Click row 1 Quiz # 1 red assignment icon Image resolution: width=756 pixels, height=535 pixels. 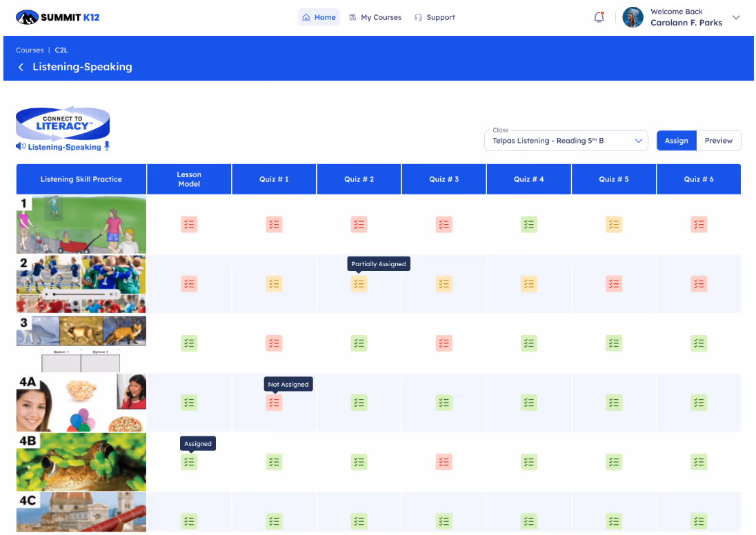tap(274, 224)
